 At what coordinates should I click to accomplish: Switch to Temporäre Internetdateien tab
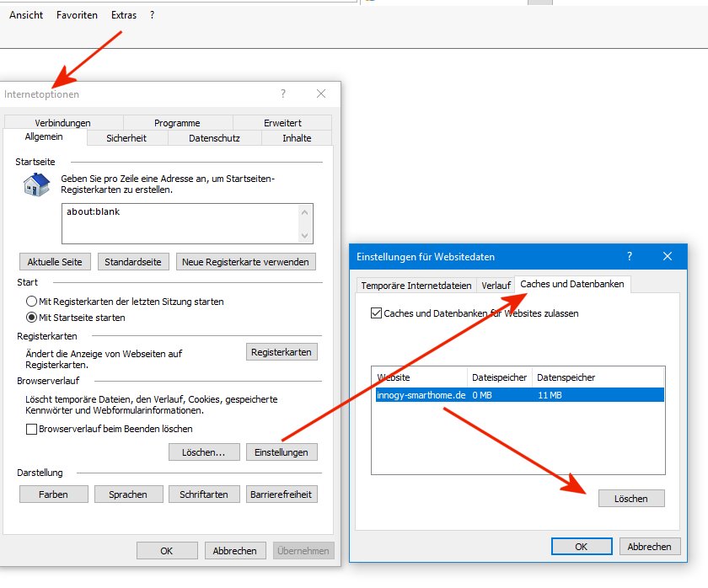(416, 286)
